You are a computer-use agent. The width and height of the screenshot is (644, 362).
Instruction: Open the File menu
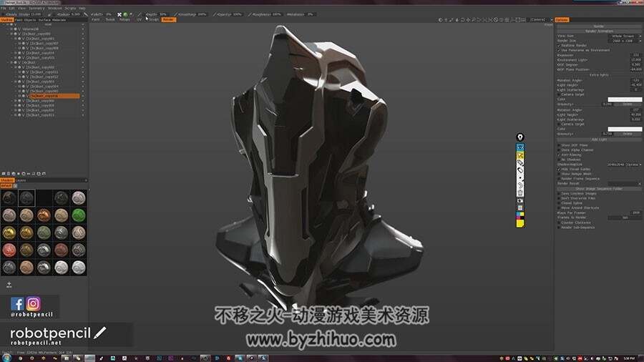coord(4,8)
